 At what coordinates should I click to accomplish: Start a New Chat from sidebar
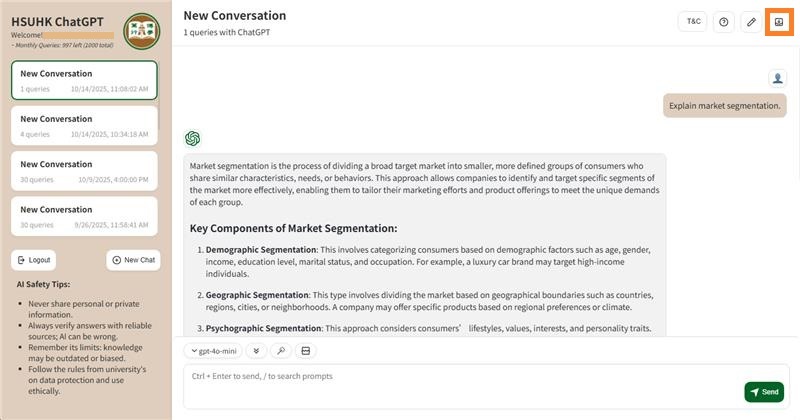click(134, 260)
